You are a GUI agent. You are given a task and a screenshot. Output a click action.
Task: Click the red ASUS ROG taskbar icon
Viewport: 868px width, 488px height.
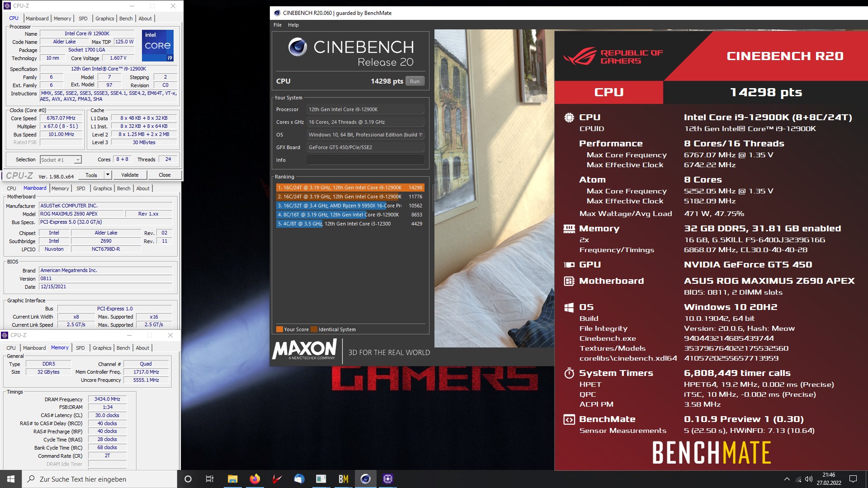[x=277, y=479]
